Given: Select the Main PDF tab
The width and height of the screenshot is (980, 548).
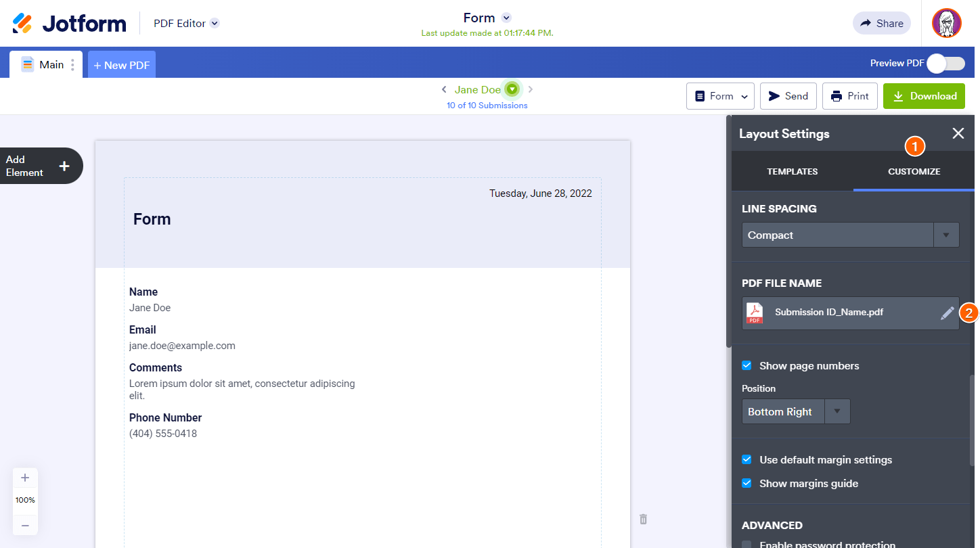Looking at the screenshot, I should (45, 64).
